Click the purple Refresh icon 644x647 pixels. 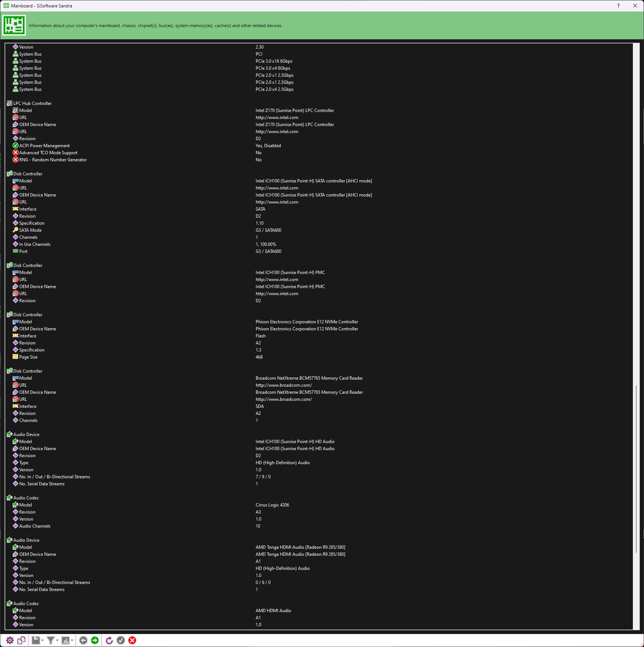(x=109, y=640)
